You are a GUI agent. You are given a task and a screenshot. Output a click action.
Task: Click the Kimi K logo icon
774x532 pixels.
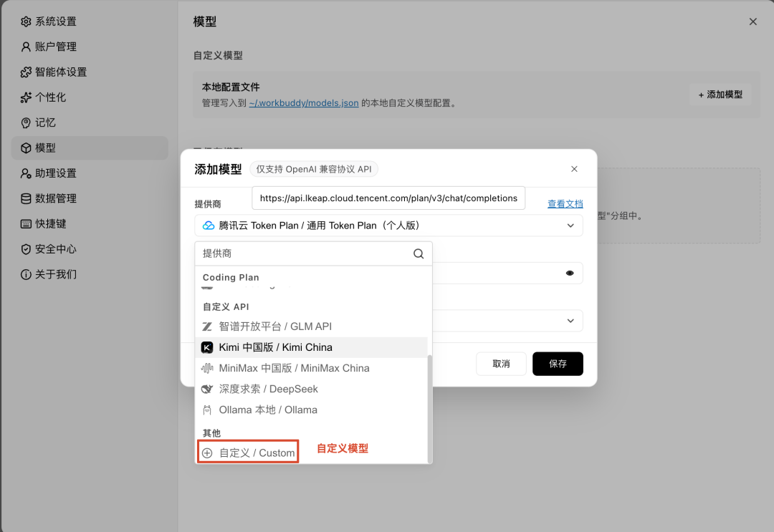point(207,347)
